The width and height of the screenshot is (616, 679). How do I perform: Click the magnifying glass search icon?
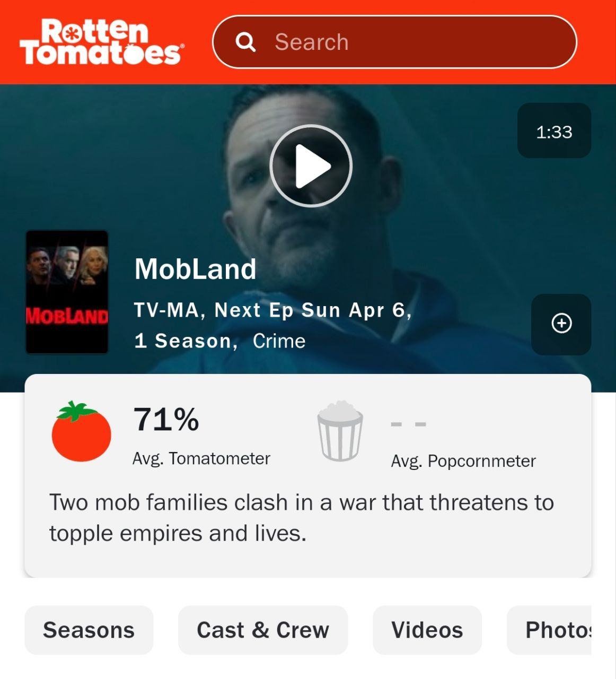(x=245, y=42)
